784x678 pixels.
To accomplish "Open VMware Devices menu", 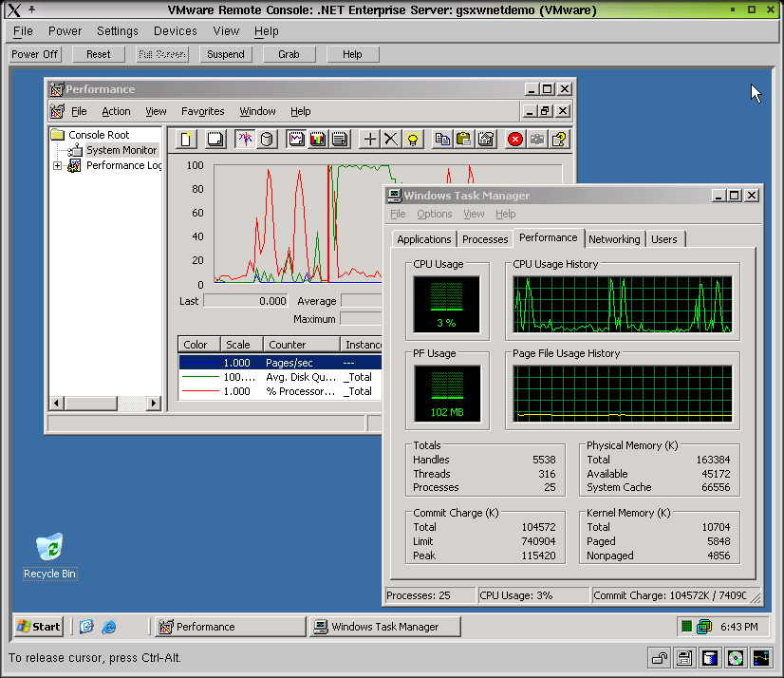I will coord(176,31).
